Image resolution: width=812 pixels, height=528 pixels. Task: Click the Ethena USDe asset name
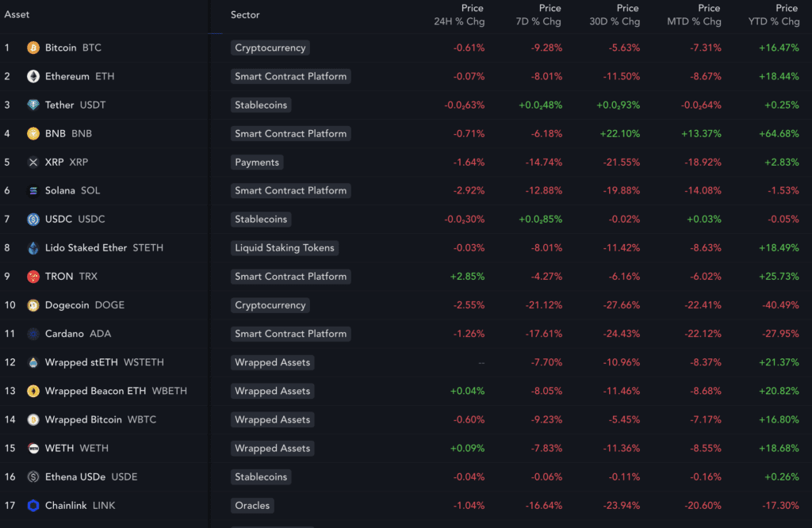(x=75, y=477)
